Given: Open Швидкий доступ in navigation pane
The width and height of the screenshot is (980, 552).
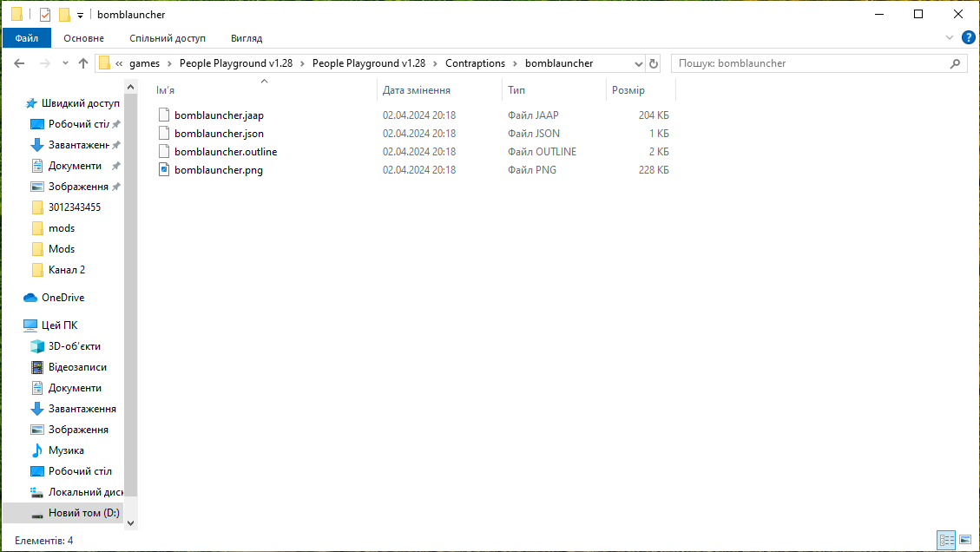Looking at the screenshot, I should tap(80, 103).
